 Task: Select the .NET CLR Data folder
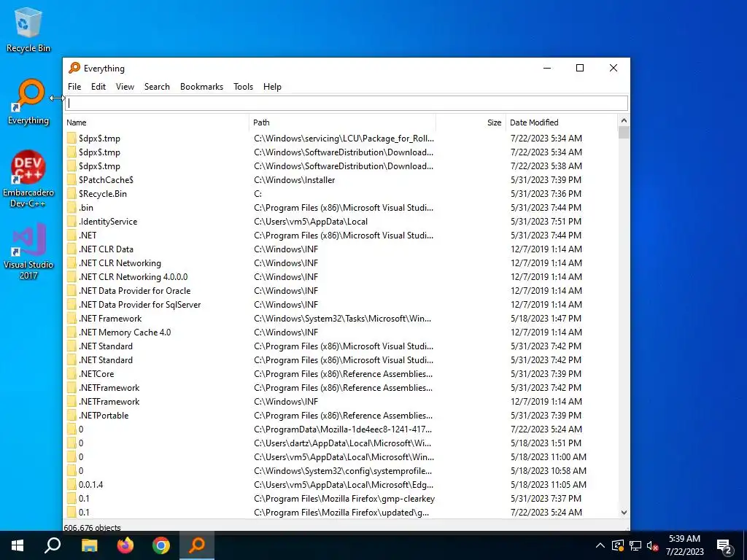(341, 249)
